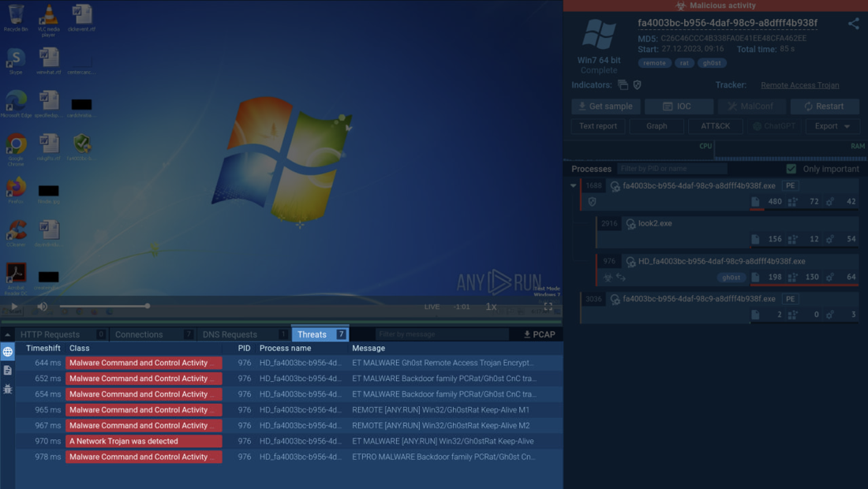Screen dimensions: 868x489
Task: Switch to the Connections tab
Action: tap(139, 334)
